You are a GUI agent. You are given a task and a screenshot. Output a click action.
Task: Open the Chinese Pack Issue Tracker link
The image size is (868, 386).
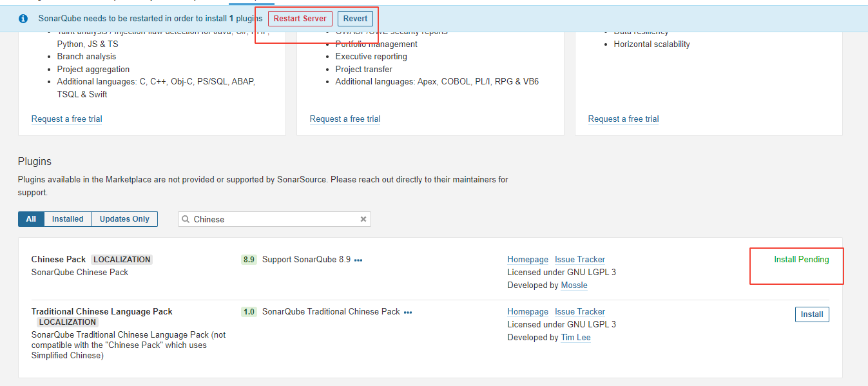point(580,259)
